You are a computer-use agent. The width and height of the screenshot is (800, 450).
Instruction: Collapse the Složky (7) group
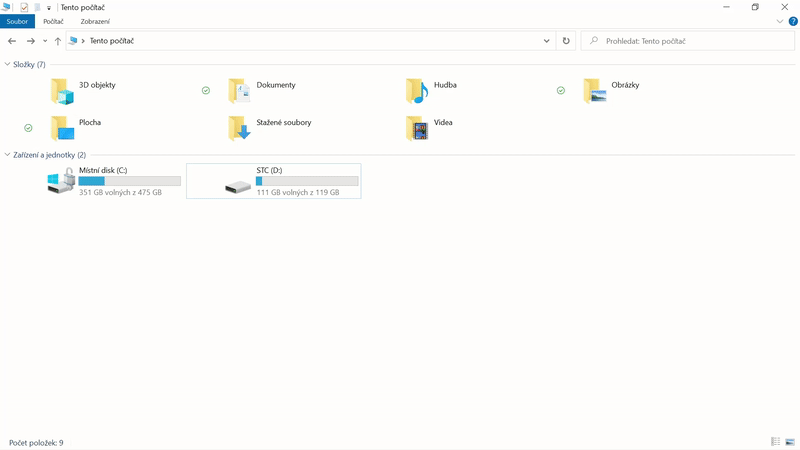(7, 65)
